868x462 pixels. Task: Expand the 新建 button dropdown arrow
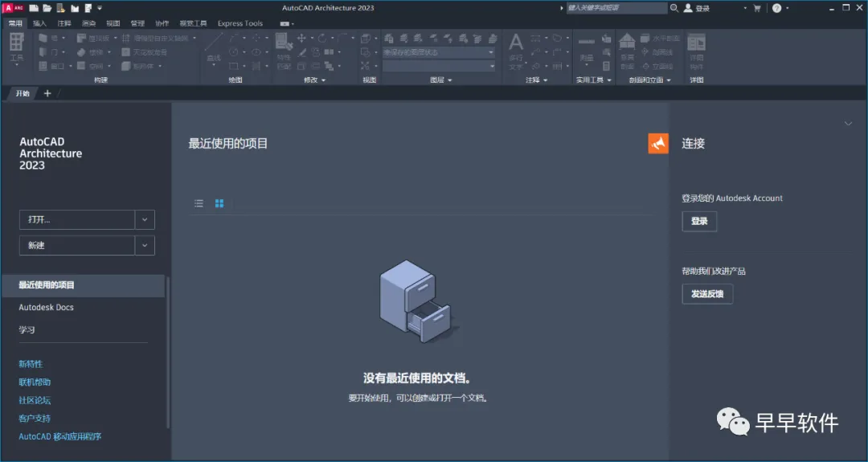click(145, 246)
